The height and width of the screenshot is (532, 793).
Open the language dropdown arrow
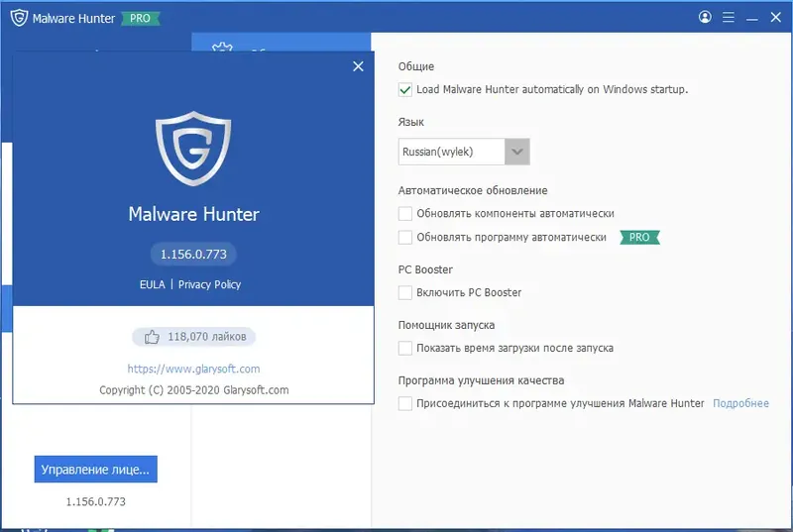(516, 152)
